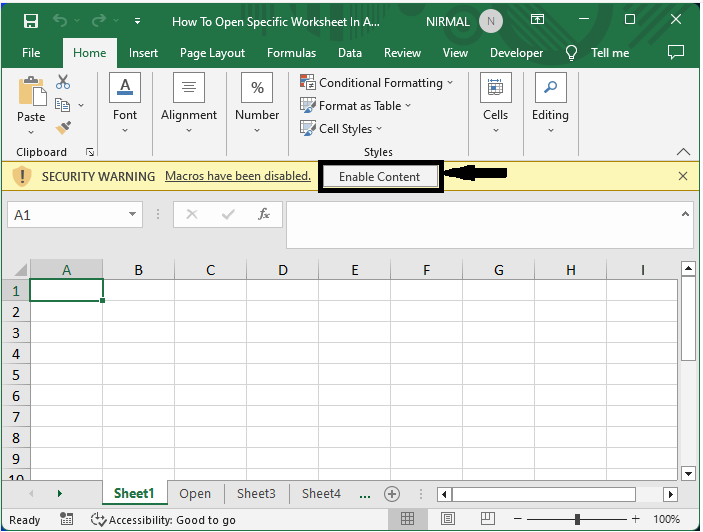Viewport: 703px width, 532px height.
Task: Click the zoom slider handle
Action: coord(577,519)
